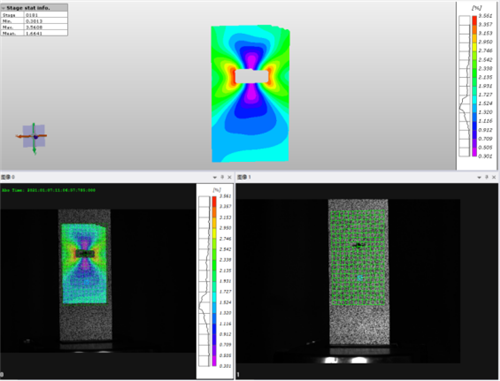The image size is (500, 381).
Task: Open the dropdown arrow of the left image panel
Action: (215, 177)
